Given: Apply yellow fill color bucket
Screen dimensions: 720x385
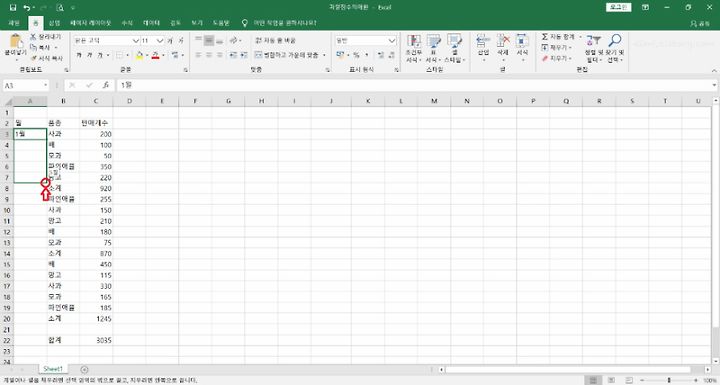Looking at the screenshot, I should (x=140, y=55).
